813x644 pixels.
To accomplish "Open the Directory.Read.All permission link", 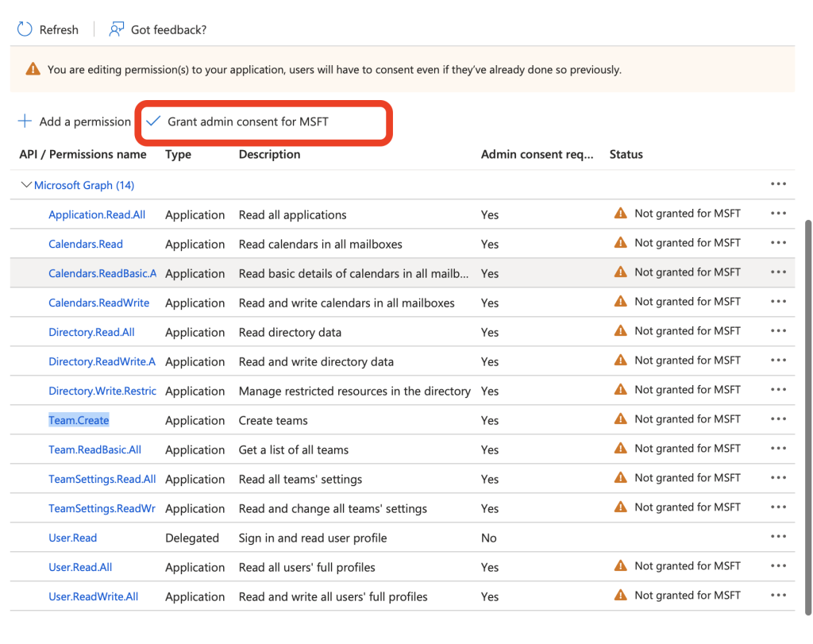I will (x=92, y=332).
